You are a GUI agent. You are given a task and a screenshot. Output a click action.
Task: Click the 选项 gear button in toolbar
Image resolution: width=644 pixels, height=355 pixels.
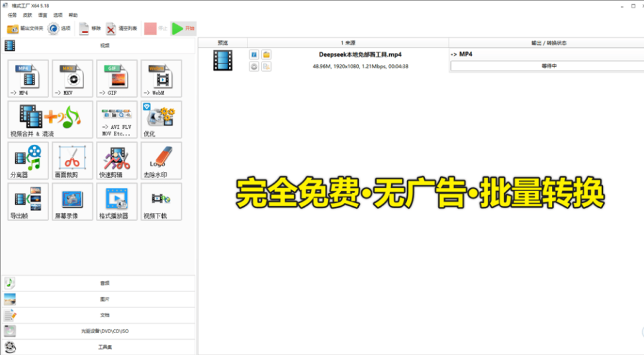pos(59,28)
